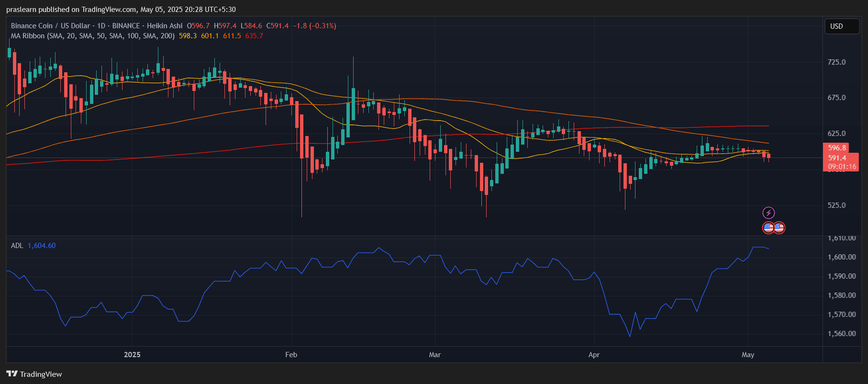868x384 pixels.
Task: Click the yellow 598.3 SMA 20 value
Action: (188, 36)
